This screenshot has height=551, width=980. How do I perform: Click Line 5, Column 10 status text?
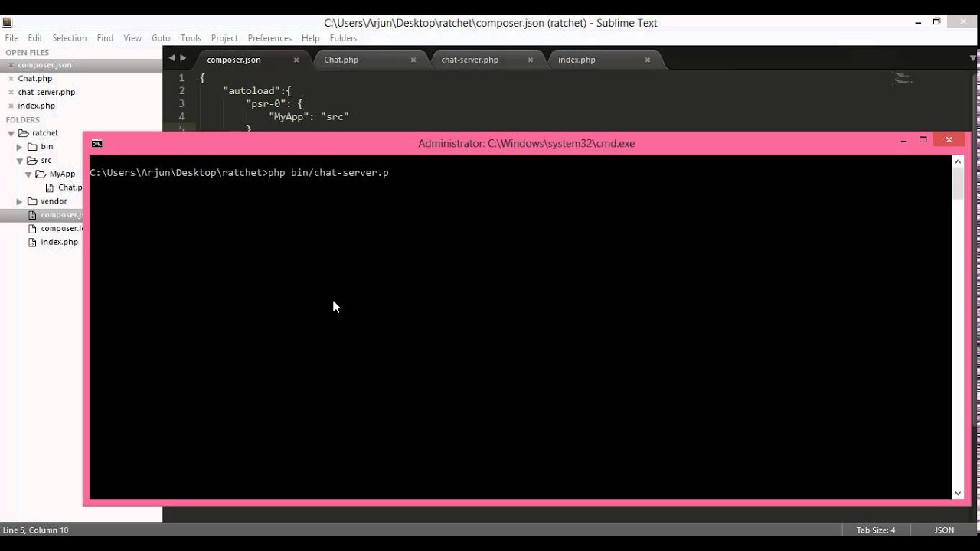(x=36, y=530)
